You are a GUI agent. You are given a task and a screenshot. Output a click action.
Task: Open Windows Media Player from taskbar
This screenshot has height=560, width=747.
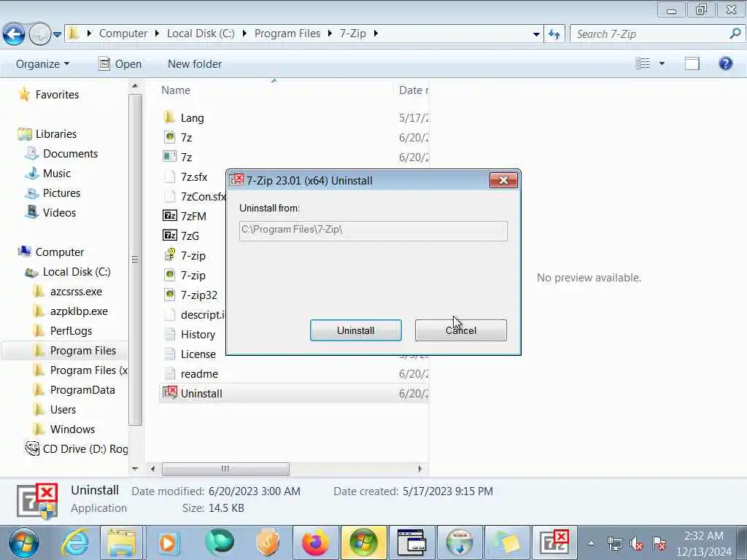click(x=168, y=542)
